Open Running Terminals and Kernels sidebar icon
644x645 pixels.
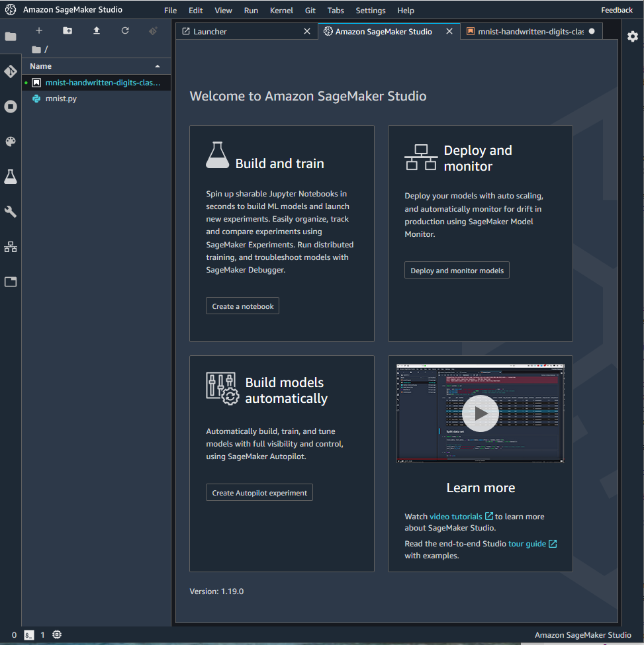(11, 107)
